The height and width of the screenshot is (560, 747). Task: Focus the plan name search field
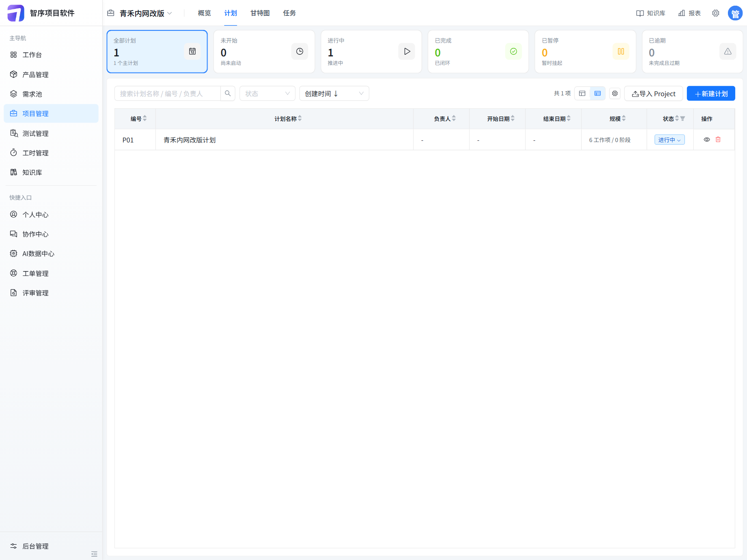click(168, 94)
